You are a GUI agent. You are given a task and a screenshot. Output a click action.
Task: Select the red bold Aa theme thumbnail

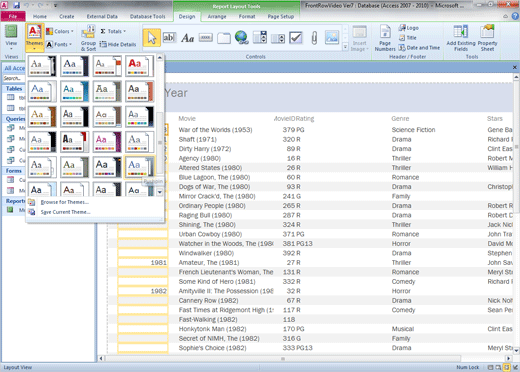click(139, 66)
